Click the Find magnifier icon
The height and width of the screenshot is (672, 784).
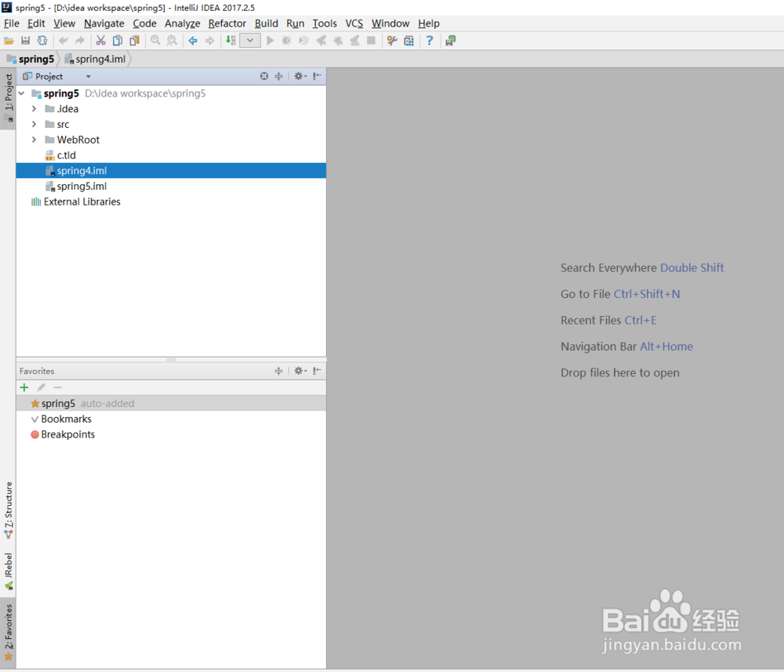(x=155, y=41)
